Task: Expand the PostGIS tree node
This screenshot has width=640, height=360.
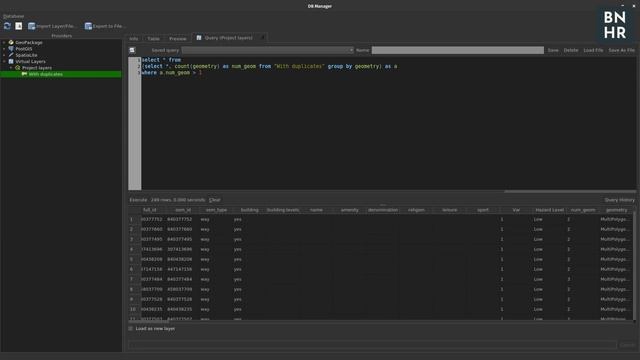Action: 4,49
